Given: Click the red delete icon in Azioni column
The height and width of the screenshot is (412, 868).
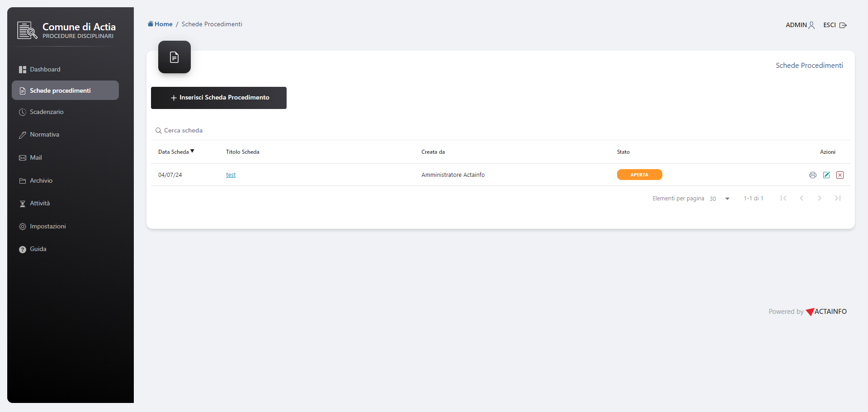Looking at the screenshot, I should click(x=840, y=175).
